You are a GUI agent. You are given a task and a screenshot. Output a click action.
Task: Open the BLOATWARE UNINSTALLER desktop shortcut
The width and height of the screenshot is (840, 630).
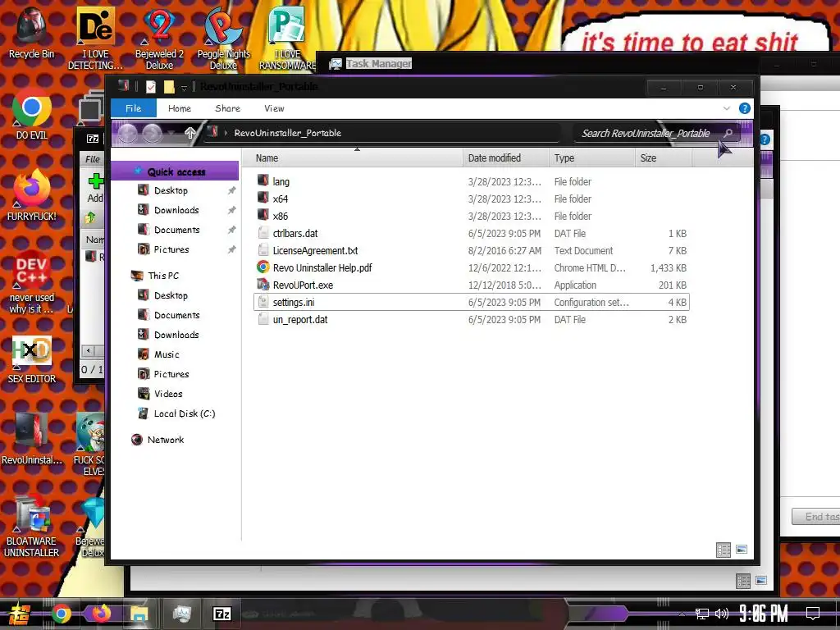click(32, 526)
